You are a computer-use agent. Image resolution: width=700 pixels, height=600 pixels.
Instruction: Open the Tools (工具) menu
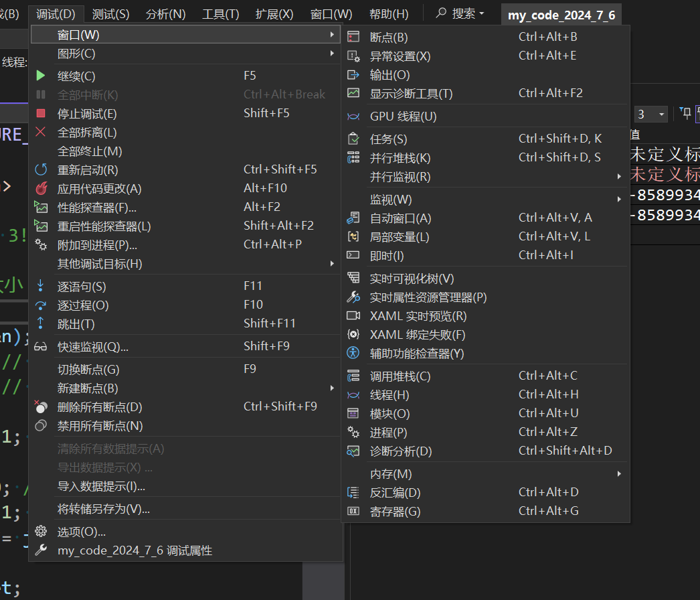[x=220, y=14]
